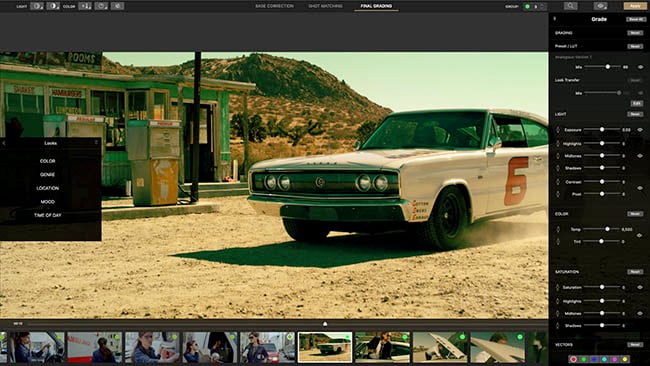Toggle visibility eye for Exposure row
This screenshot has width=650, height=366.
[640, 130]
